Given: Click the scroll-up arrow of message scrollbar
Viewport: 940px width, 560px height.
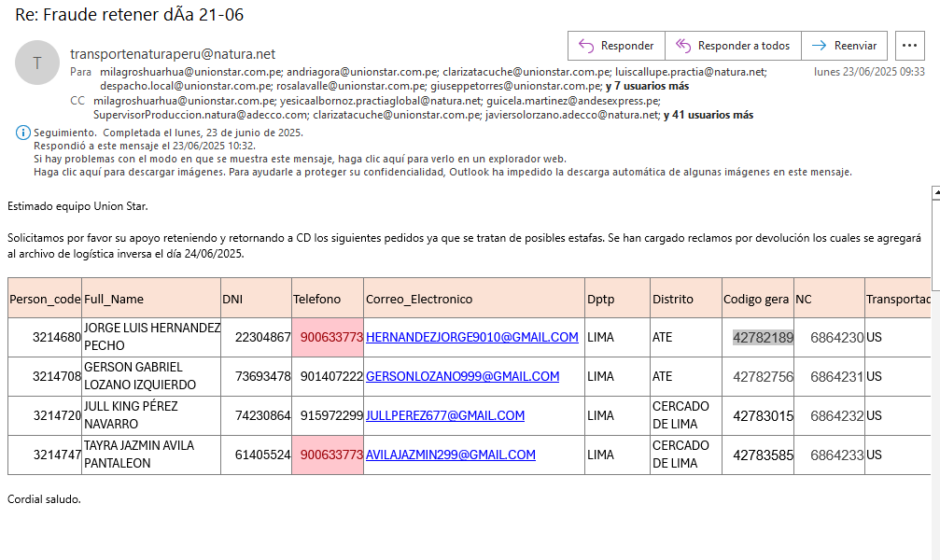Looking at the screenshot, I should (935, 192).
